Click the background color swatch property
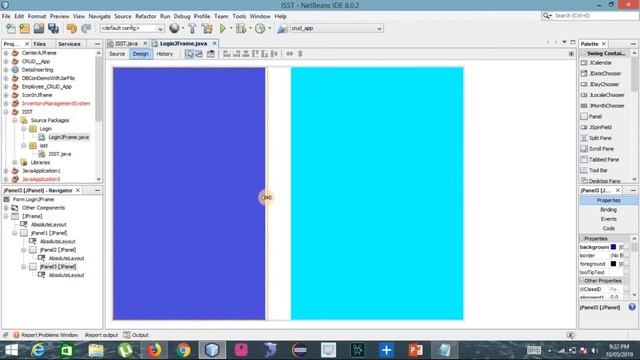 (x=613, y=247)
